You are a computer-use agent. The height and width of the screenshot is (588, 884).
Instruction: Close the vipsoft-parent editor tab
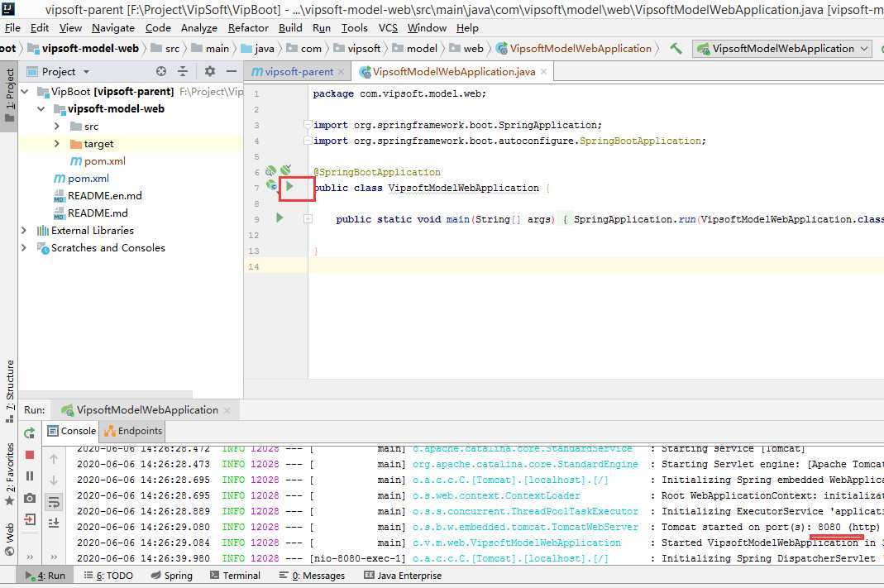(341, 72)
